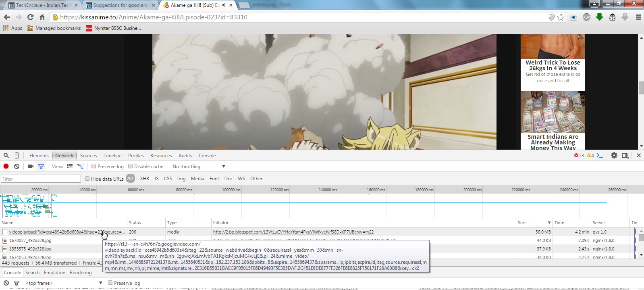Open the browser home page
This screenshot has height=290, width=644.
coord(42,17)
